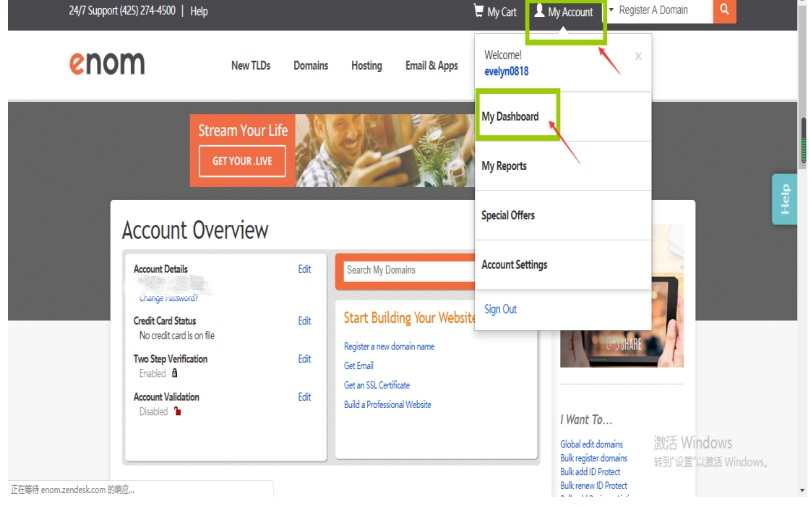Expand the Register A Domain dropdown arrow

[x=611, y=11]
